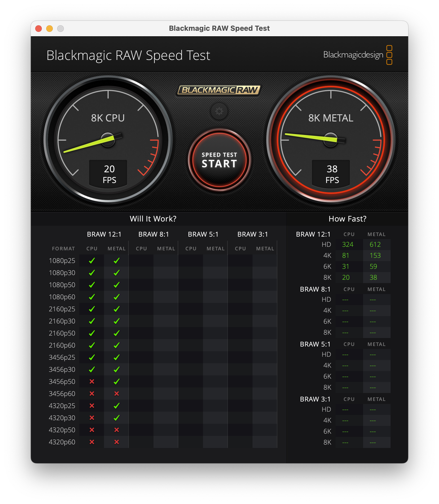Click the 'FORMAT' column label
The image size is (439, 504).
63,249
